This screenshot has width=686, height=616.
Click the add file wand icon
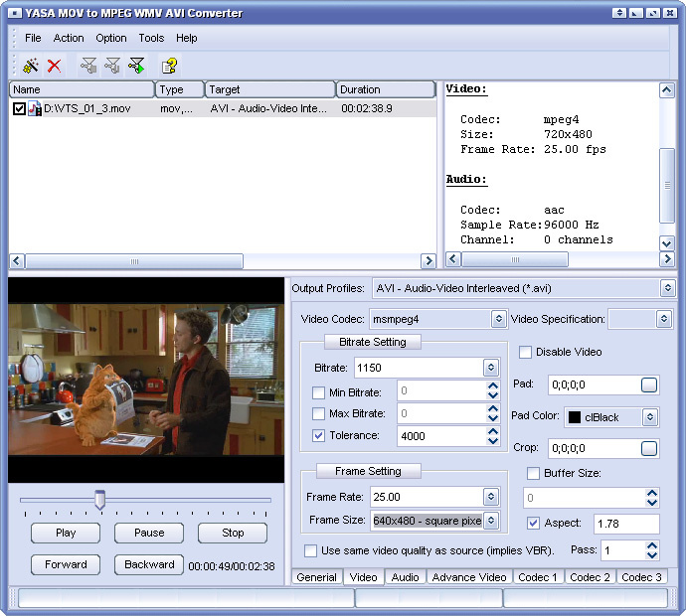[30, 66]
